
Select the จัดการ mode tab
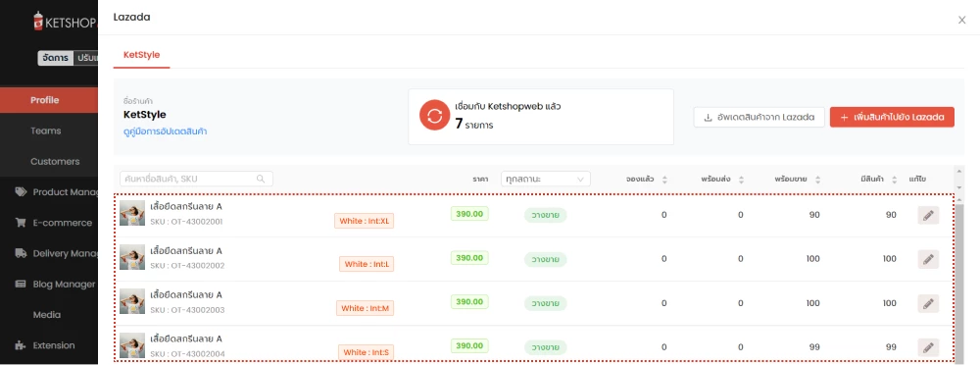click(x=55, y=58)
